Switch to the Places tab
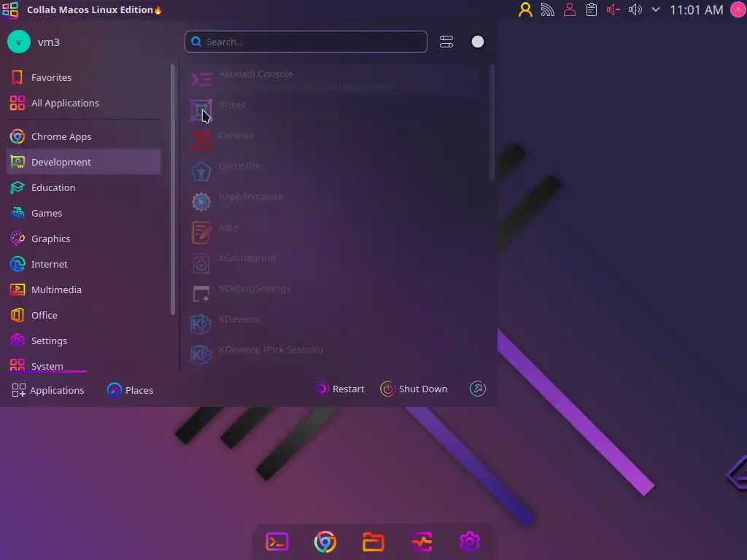747x560 pixels. (x=130, y=390)
